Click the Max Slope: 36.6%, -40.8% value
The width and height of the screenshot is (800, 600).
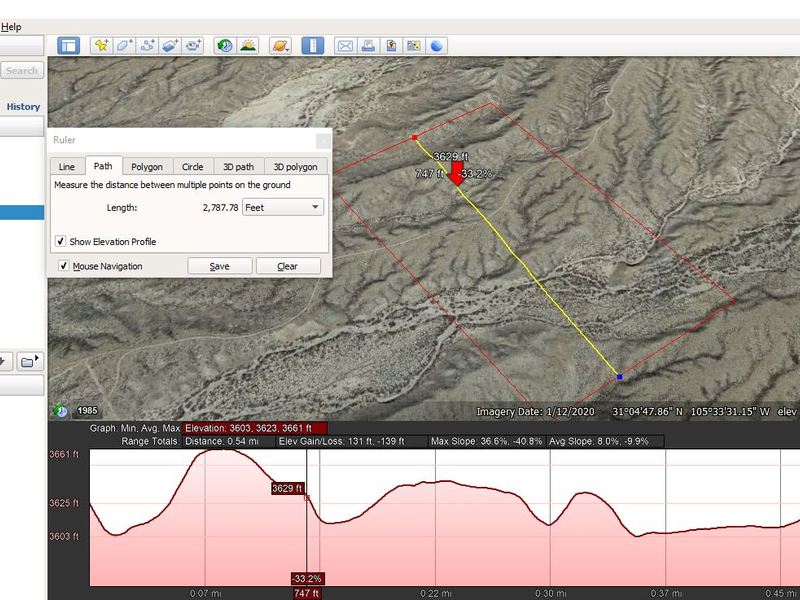(486, 441)
